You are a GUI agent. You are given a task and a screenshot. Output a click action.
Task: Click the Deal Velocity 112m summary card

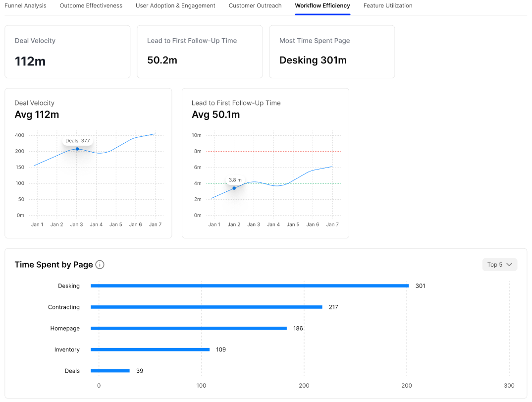point(67,52)
